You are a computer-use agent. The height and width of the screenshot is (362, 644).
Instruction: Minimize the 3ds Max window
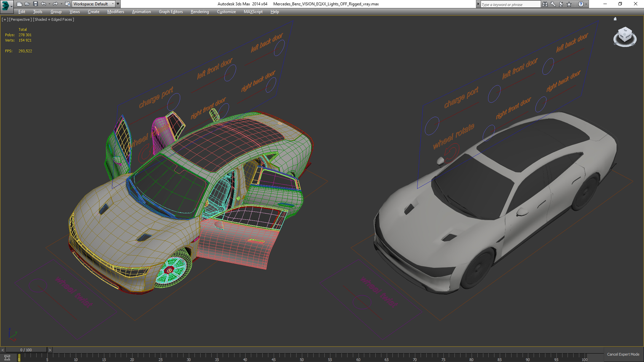pyautogui.click(x=605, y=4)
